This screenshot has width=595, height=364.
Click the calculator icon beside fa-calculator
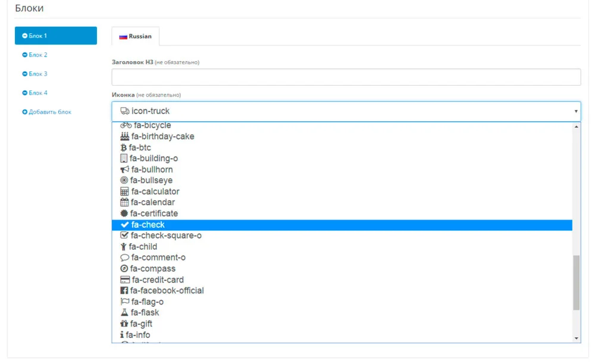click(124, 192)
